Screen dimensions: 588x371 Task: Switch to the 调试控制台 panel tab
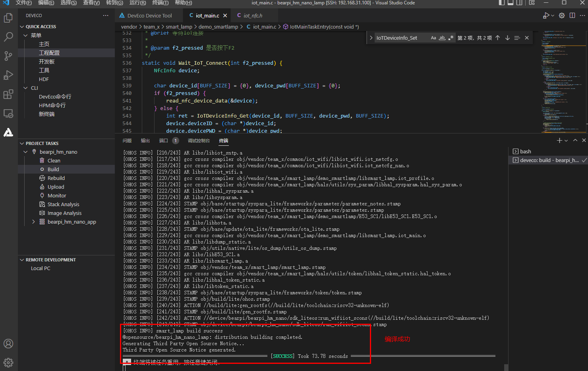(x=199, y=141)
